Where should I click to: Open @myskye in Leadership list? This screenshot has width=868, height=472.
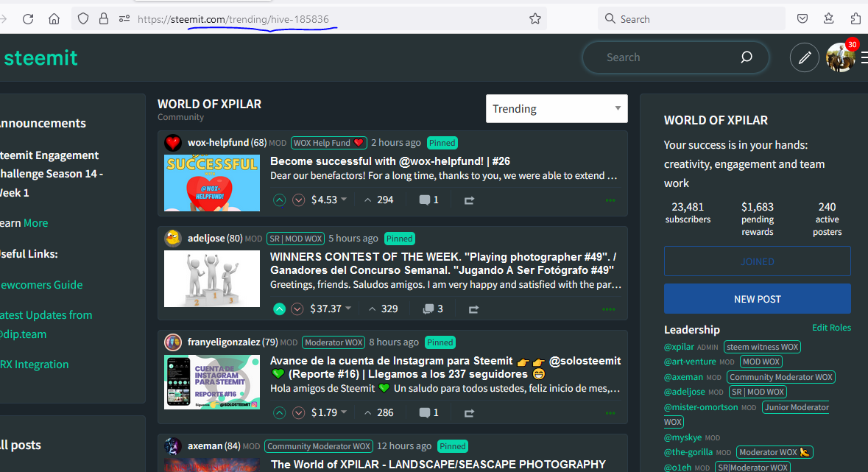click(682, 437)
